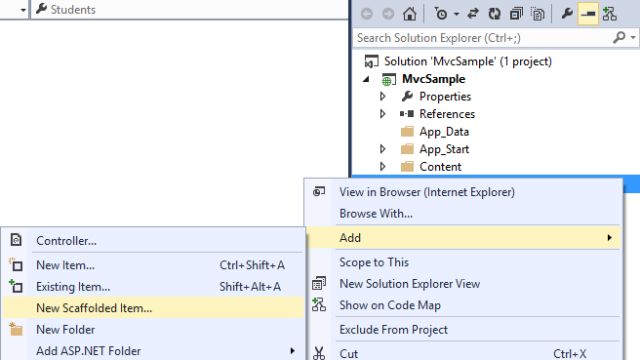The image size is (640, 360).
Task: Select the MvcSample project
Action: pos(433,79)
